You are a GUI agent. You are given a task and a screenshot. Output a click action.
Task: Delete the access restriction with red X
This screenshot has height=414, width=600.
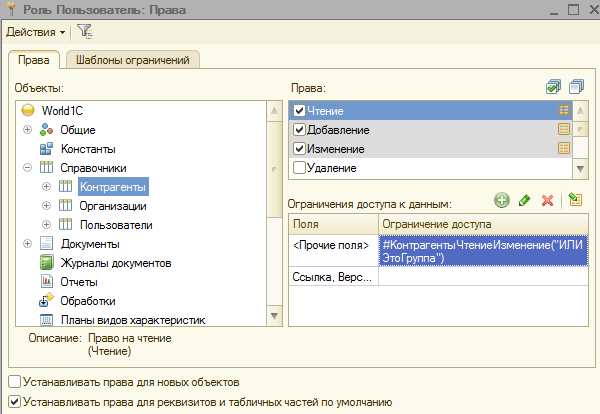tap(547, 200)
